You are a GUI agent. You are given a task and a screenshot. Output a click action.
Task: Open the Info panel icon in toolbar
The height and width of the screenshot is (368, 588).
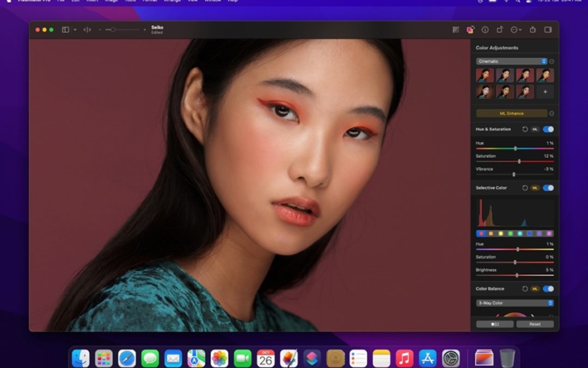485,29
